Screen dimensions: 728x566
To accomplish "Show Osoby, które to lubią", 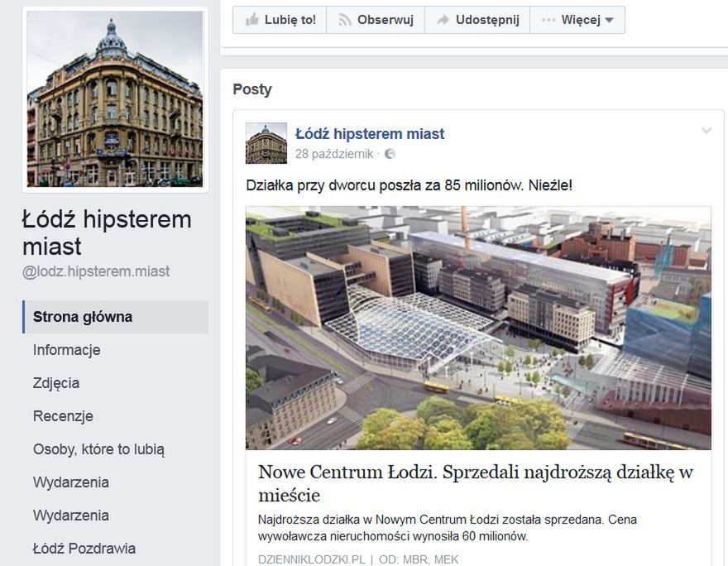I will pyautogui.click(x=98, y=449).
